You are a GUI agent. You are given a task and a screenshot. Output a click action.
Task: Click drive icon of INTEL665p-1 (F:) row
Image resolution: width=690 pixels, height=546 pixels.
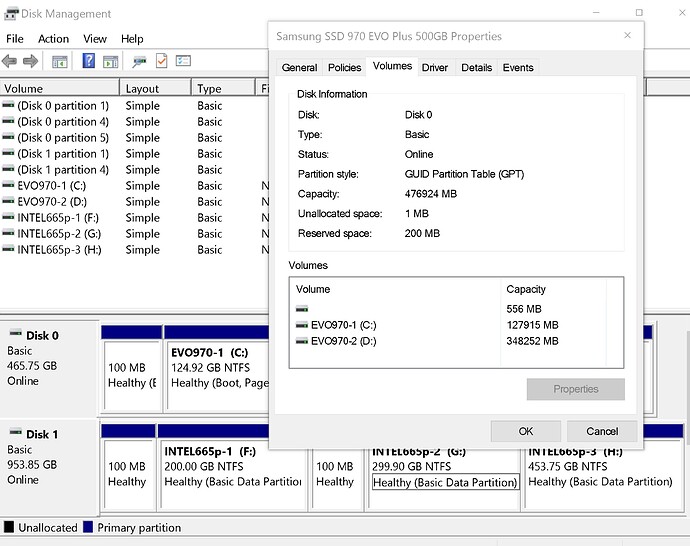(8, 217)
